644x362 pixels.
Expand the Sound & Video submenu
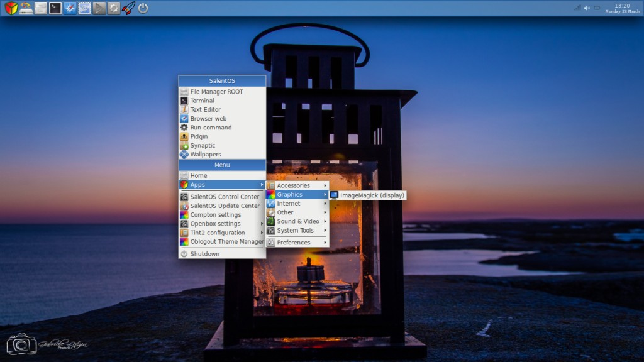tap(296, 221)
